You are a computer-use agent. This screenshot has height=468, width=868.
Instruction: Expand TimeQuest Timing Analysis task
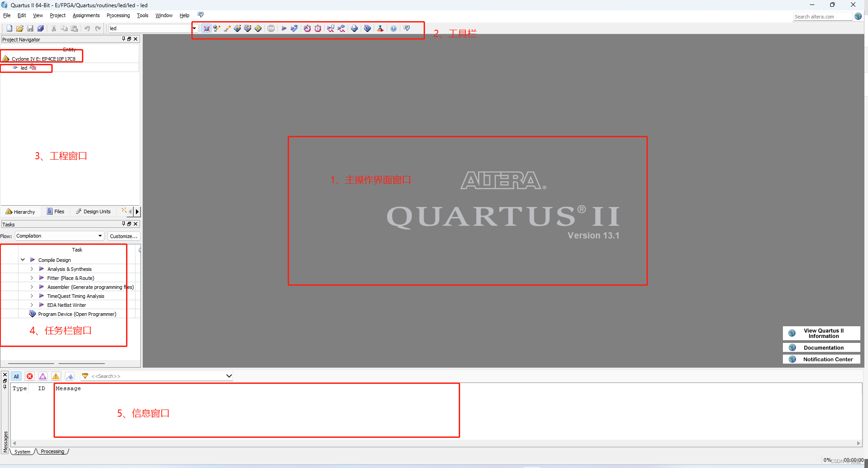[x=32, y=296]
